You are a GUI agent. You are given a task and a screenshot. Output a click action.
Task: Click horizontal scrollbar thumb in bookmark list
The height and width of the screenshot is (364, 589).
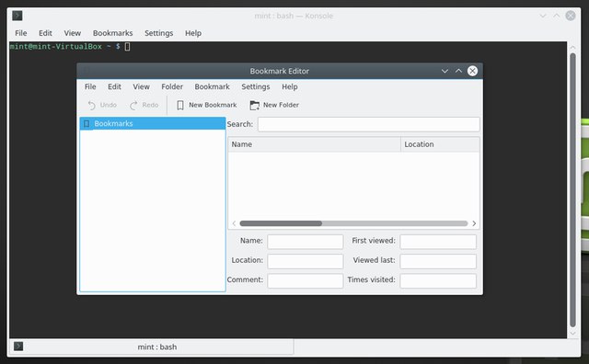click(x=281, y=223)
